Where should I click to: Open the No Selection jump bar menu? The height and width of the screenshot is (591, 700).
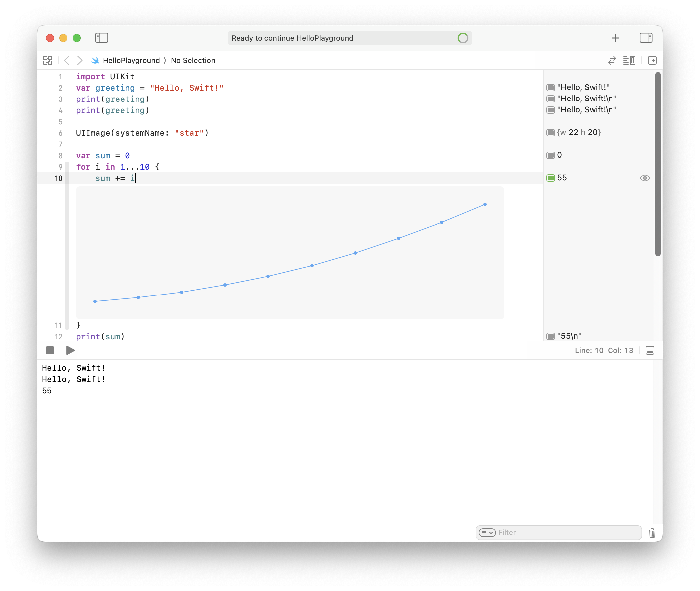click(193, 60)
